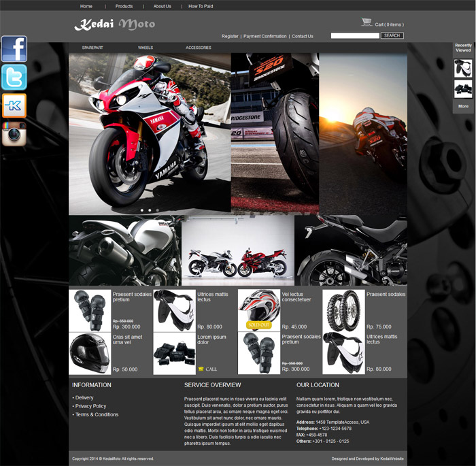Open the ACCESSORIES category menu
This screenshot has width=476, height=466.
click(199, 48)
